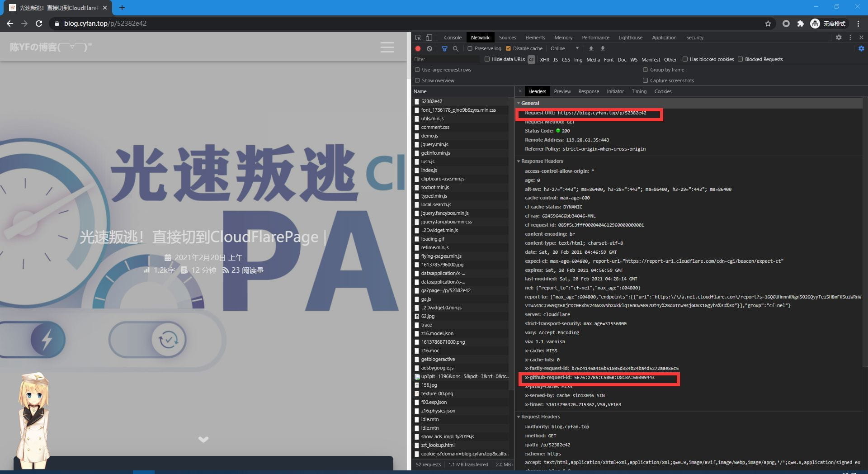
Task: Filter requests by XHR type
Action: click(x=544, y=60)
